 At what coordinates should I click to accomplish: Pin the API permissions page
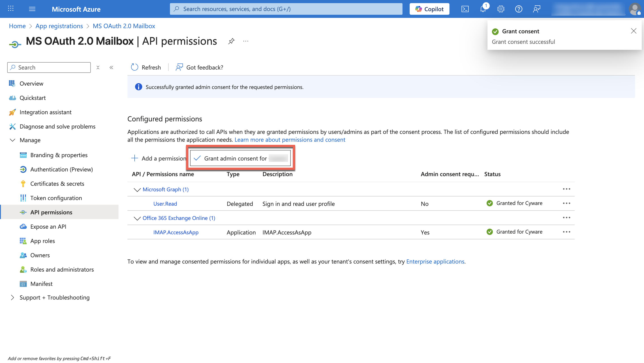pos(231,41)
